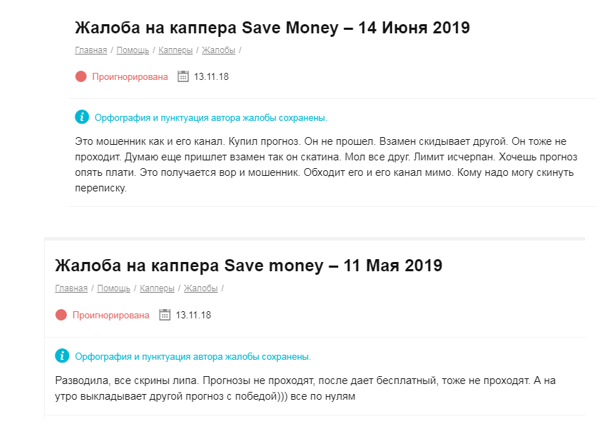Open Главная breadcrumb in first complaint
Screen dimensions: 615x431
(x=91, y=50)
